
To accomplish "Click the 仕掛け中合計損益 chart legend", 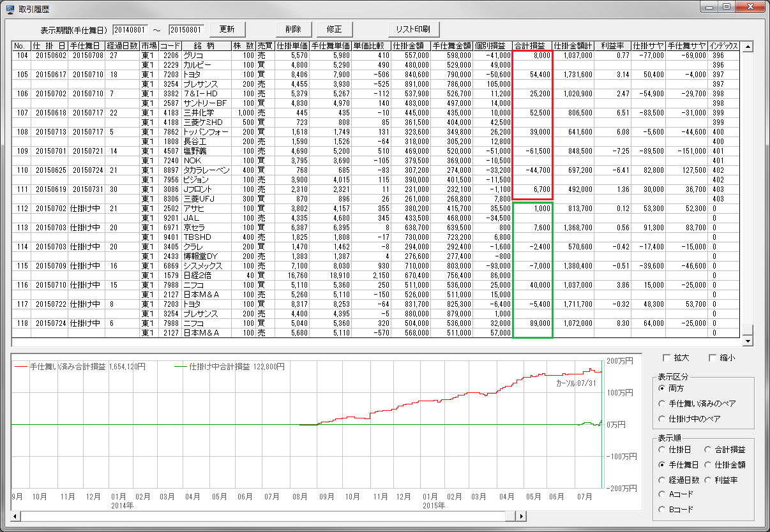I will [229, 367].
